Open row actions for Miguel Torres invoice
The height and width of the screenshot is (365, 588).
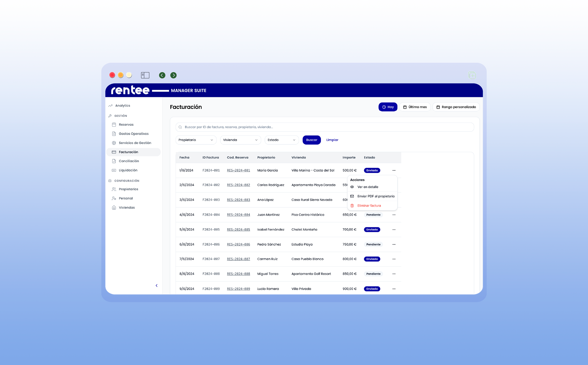click(394, 274)
